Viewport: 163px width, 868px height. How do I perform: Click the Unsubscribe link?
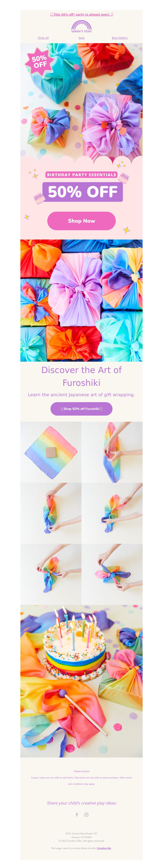pos(104,848)
